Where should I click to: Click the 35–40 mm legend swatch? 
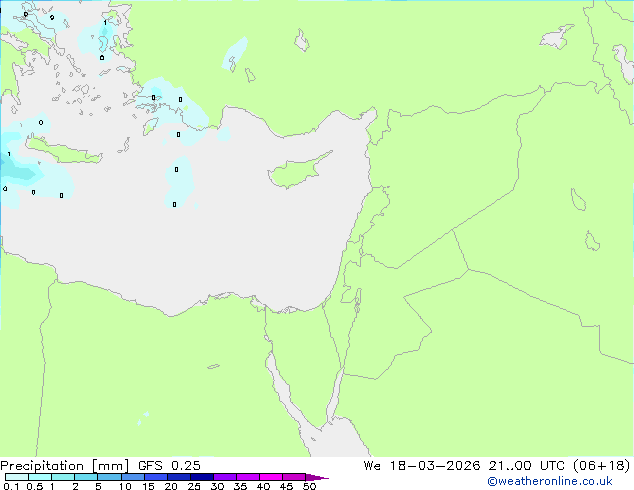[248, 477]
